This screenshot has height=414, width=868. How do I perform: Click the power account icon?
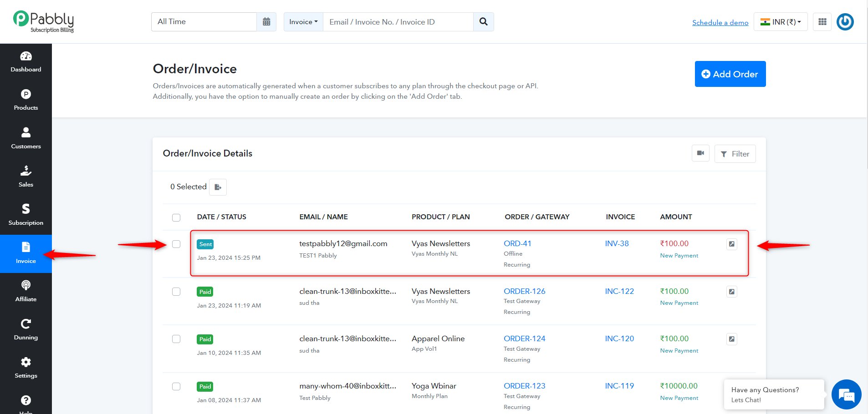point(845,22)
